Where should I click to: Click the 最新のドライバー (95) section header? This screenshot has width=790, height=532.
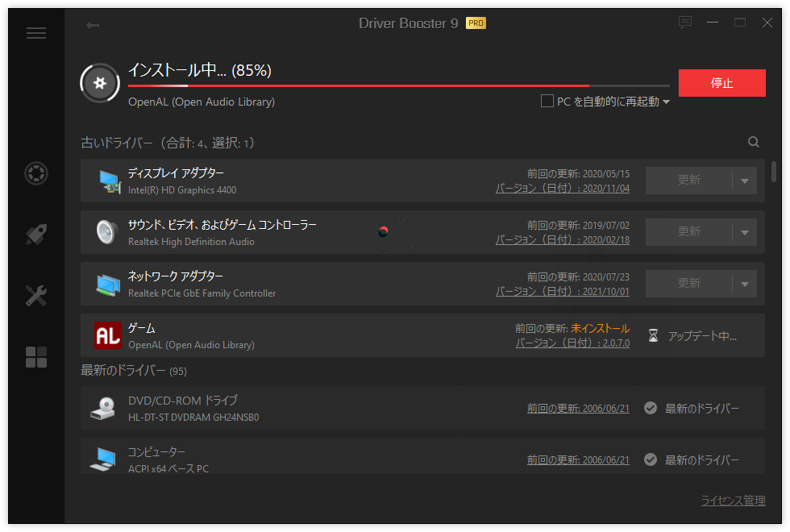(134, 371)
